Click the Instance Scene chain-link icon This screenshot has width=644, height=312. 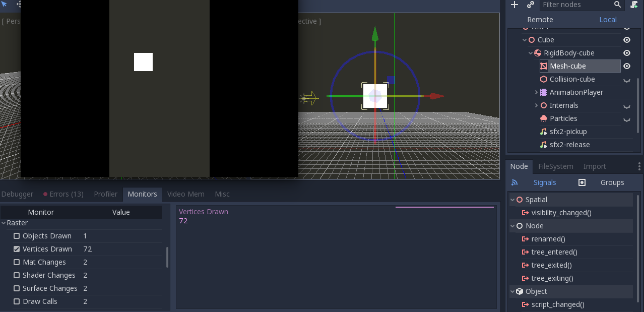point(531,5)
